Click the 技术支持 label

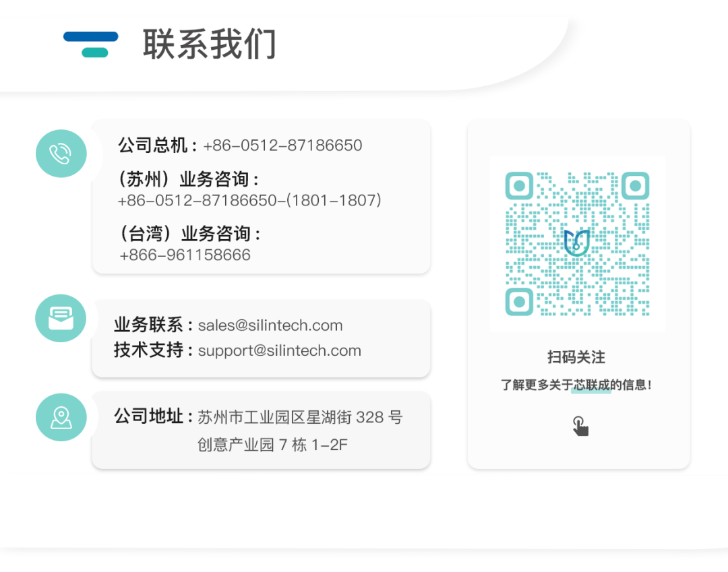(154, 350)
